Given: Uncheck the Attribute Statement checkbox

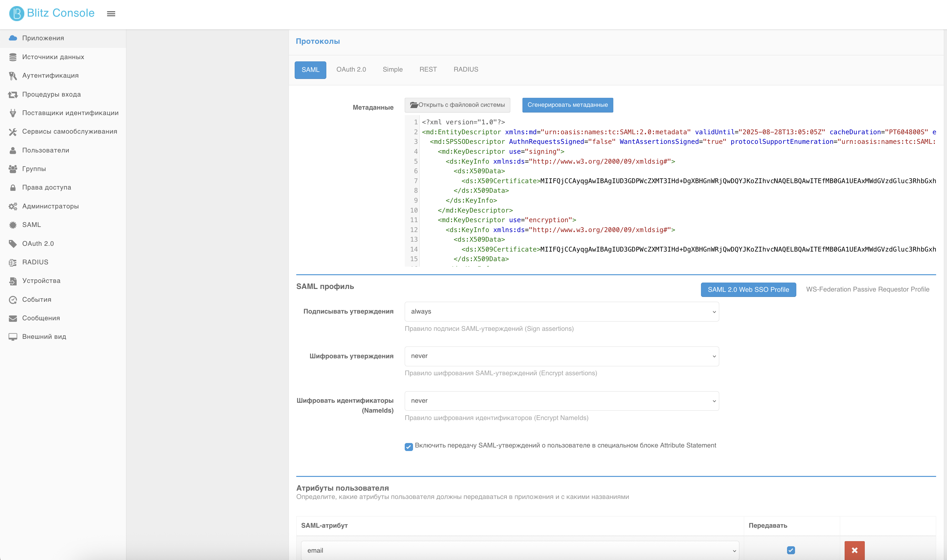Looking at the screenshot, I should [x=409, y=447].
